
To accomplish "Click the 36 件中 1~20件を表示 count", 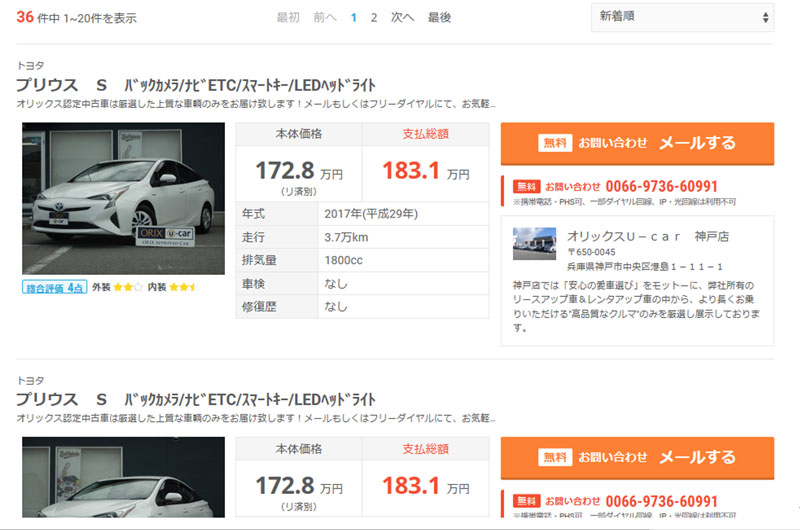I will click(x=77, y=18).
